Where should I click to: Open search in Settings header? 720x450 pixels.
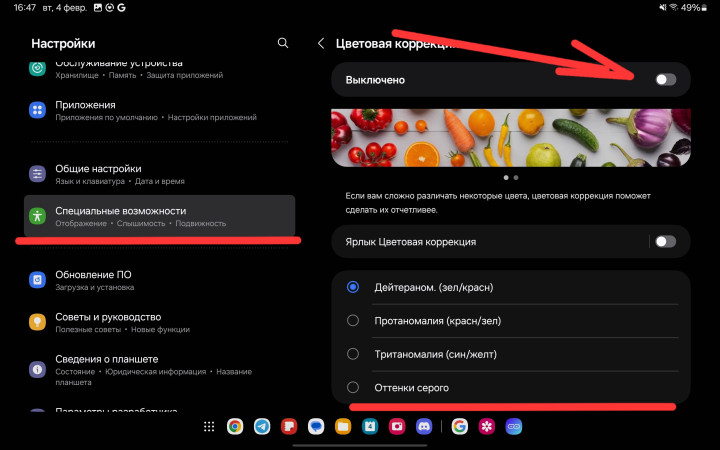(283, 43)
